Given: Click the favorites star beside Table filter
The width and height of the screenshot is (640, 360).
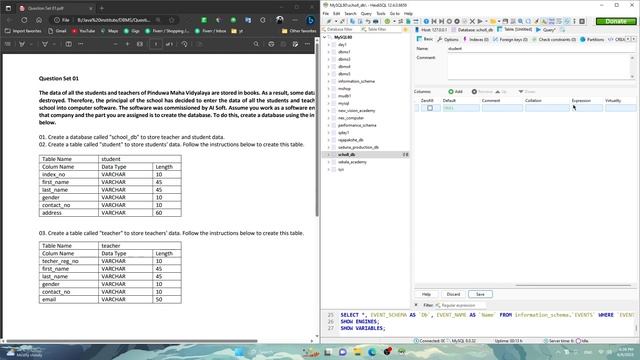Looking at the screenshot, I should (405, 29).
